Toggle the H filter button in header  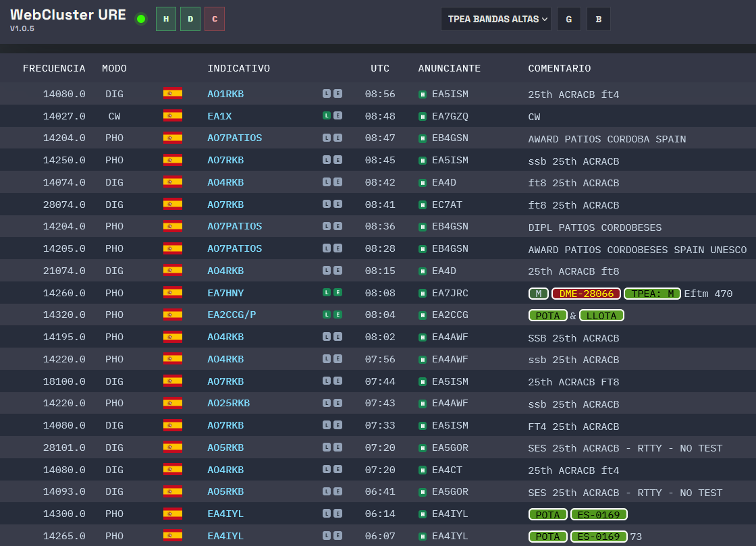point(166,20)
